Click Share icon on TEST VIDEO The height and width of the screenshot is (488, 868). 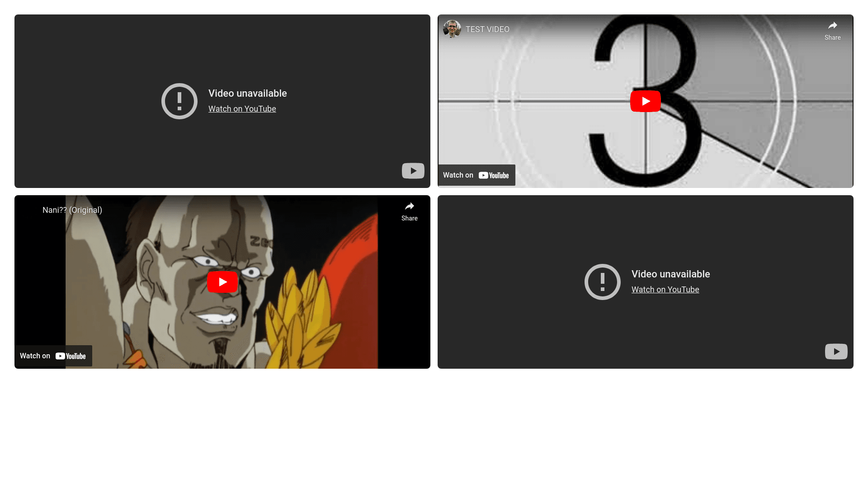832,26
